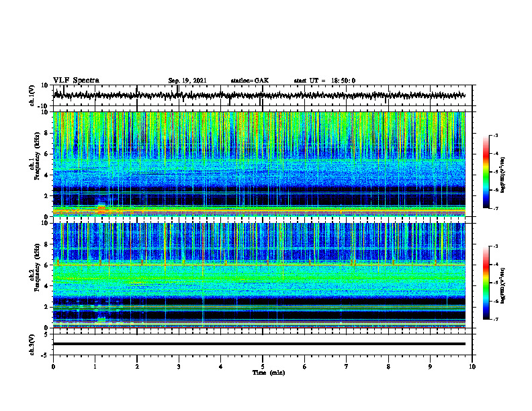
Task: Click the lower color scale bar for ch.2
Action: pos(486,283)
